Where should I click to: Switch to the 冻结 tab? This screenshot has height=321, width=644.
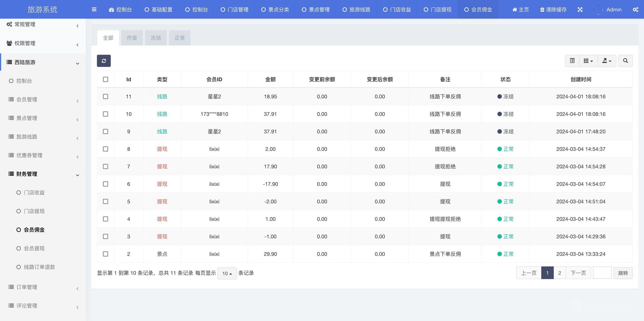pos(155,38)
